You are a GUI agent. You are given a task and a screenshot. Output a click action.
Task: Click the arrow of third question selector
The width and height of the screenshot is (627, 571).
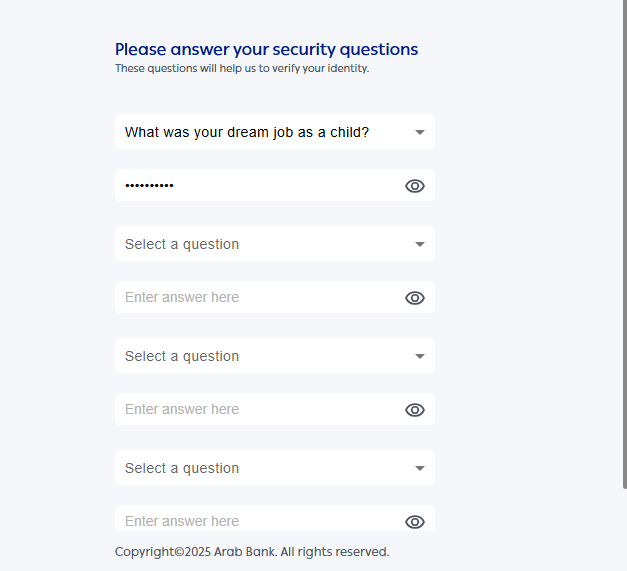420,356
